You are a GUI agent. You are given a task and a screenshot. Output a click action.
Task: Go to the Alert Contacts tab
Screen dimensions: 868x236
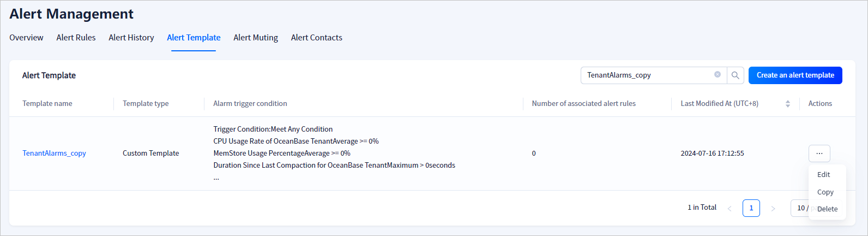pyautogui.click(x=316, y=38)
